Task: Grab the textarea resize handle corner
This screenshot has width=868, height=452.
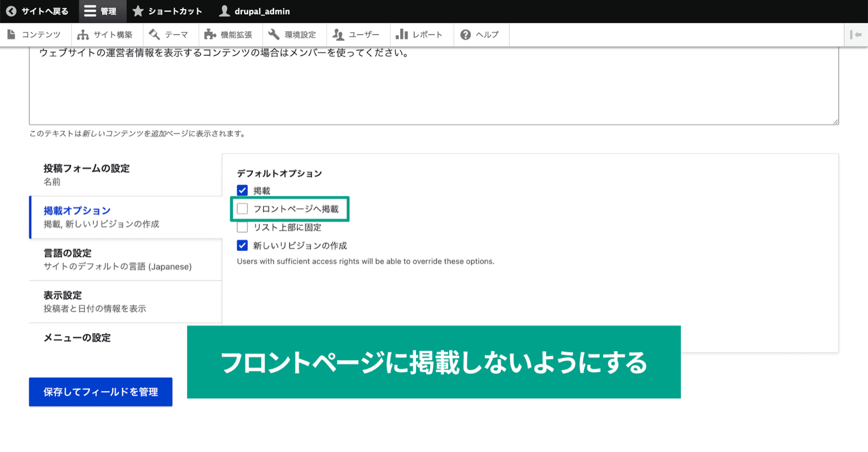Action: coord(835,122)
